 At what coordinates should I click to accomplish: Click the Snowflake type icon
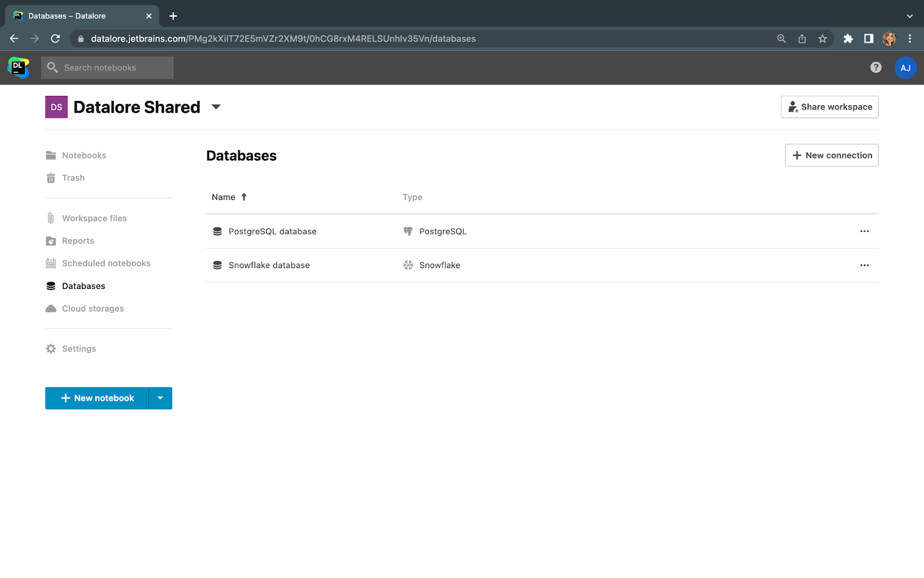pyautogui.click(x=408, y=265)
